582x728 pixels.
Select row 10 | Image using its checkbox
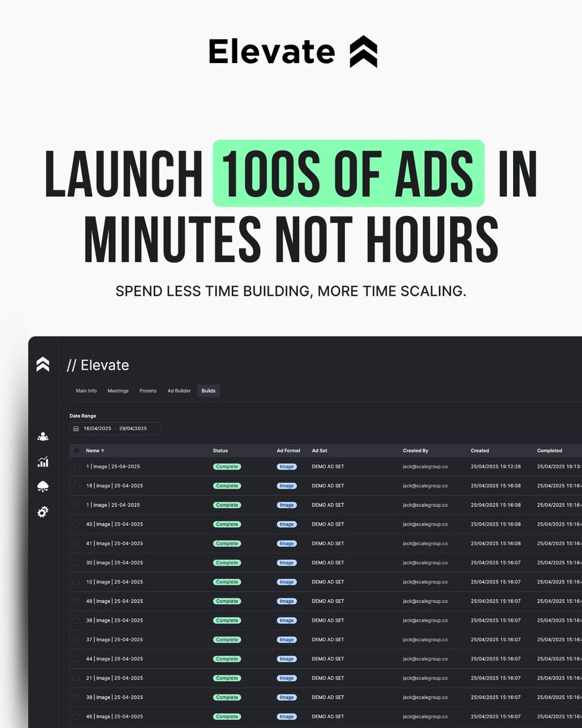pyautogui.click(x=77, y=582)
